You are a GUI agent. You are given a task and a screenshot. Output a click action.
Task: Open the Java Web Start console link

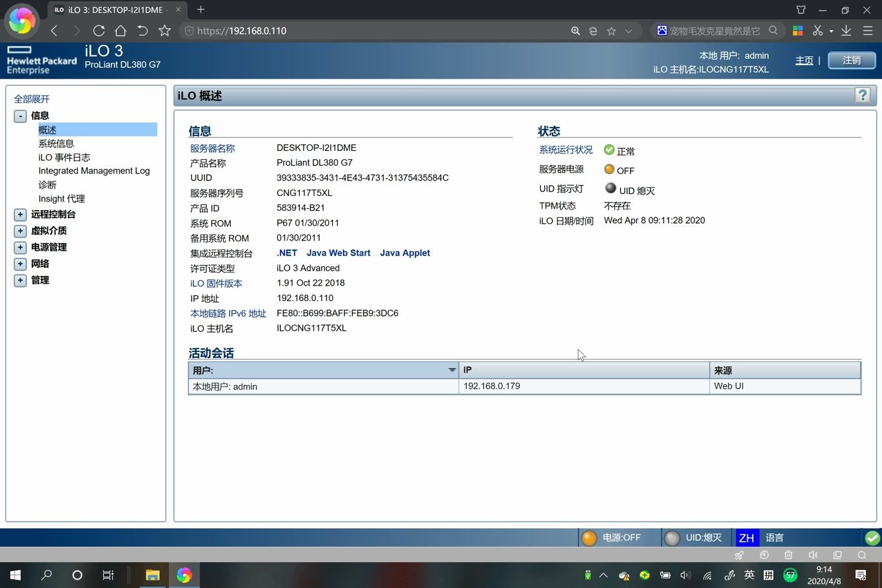point(338,253)
